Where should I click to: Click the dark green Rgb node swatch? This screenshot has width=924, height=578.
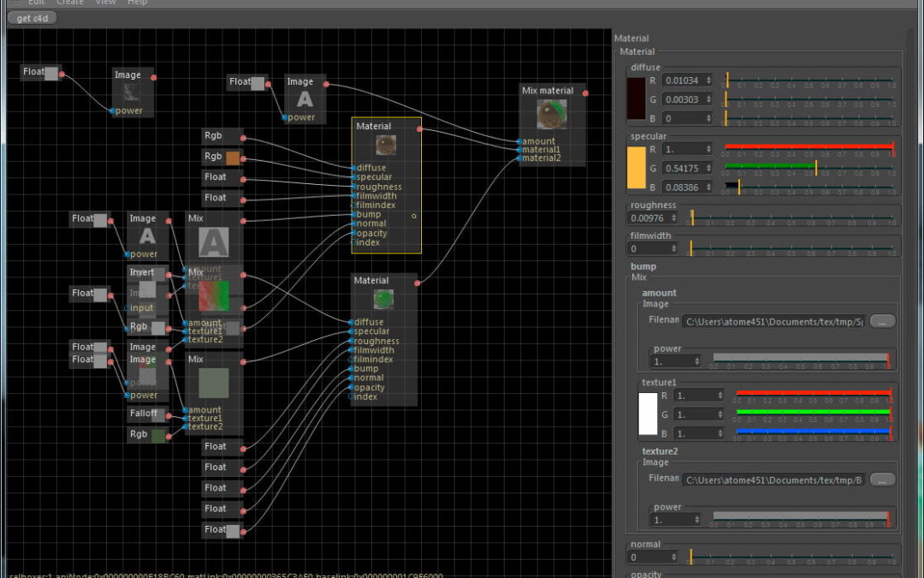click(158, 436)
